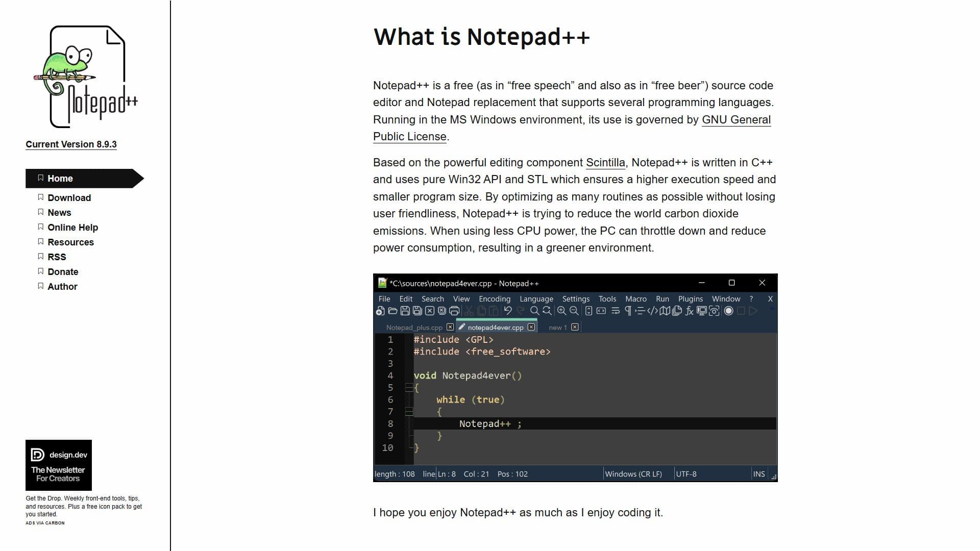Viewport: 980px width, 551px height.
Task: Click the Find magnifier toolbar icon
Action: 534,311
